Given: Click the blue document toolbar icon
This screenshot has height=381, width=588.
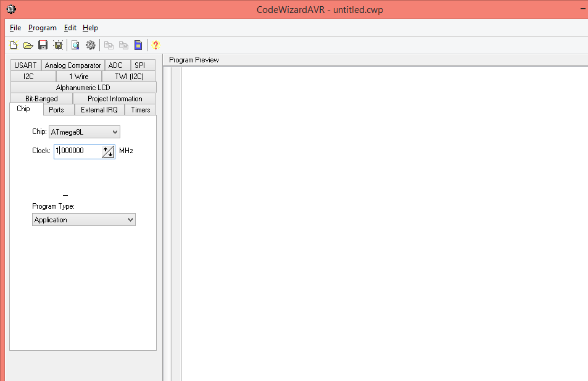Looking at the screenshot, I should click(138, 45).
